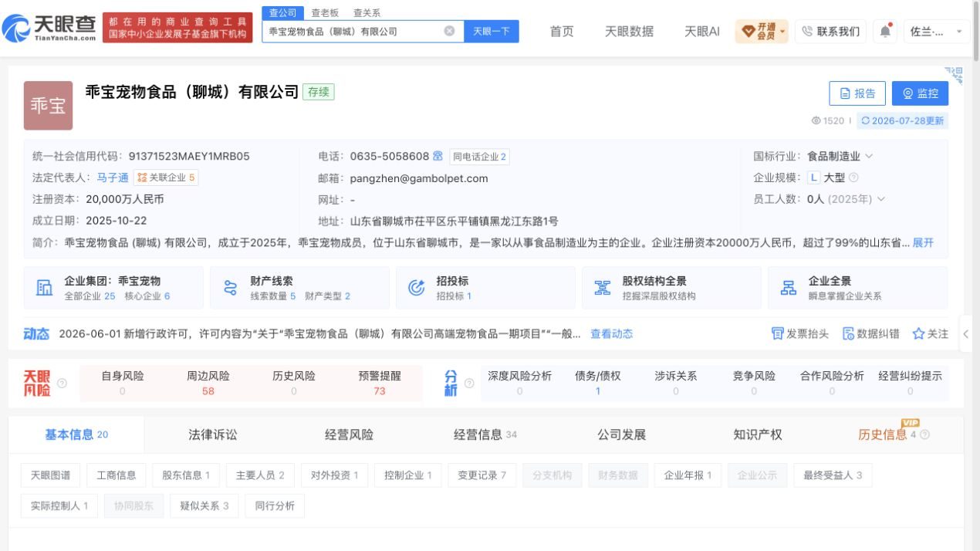The width and height of the screenshot is (980, 551).
Task: Click the 股权结构全景 icon
Action: [x=603, y=288]
